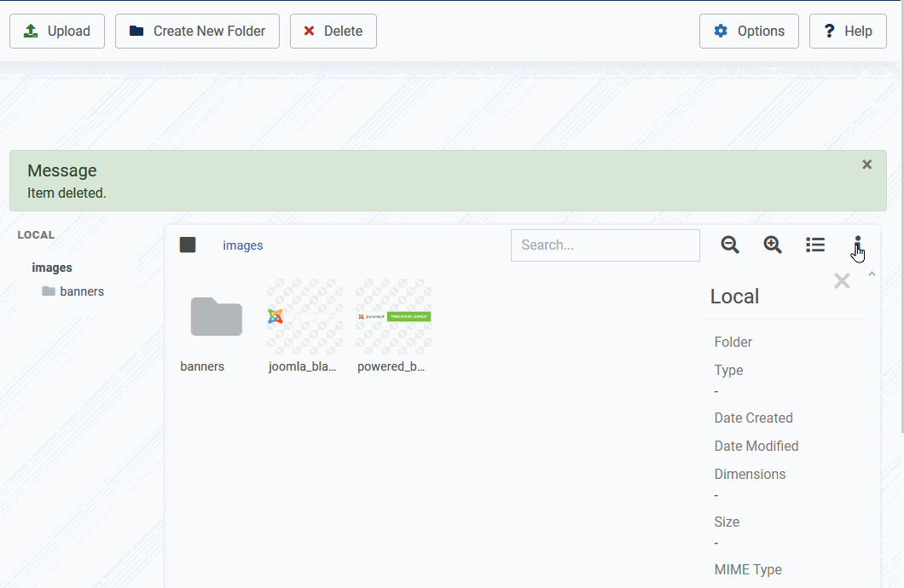Open the Help button
The image size is (904, 588).
coord(848,32)
